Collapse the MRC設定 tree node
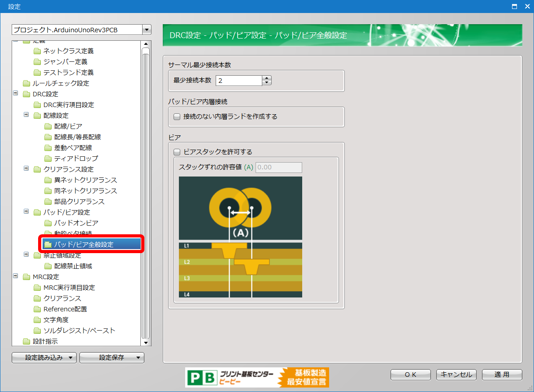 tap(16, 276)
